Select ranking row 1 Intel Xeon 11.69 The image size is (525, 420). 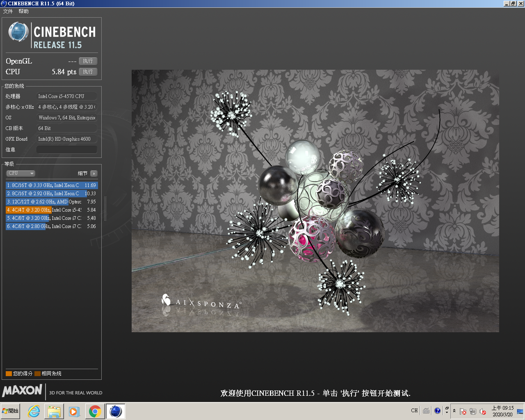pyautogui.click(x=52, y=185)
